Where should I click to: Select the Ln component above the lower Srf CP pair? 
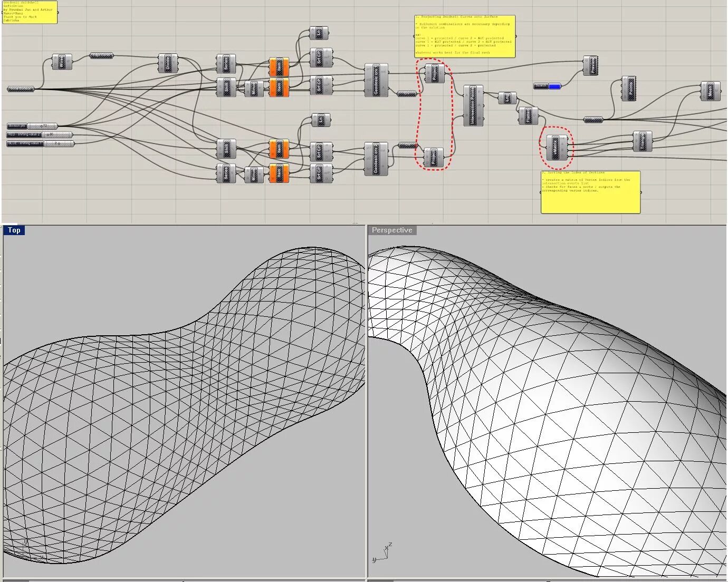coord(321,120)
